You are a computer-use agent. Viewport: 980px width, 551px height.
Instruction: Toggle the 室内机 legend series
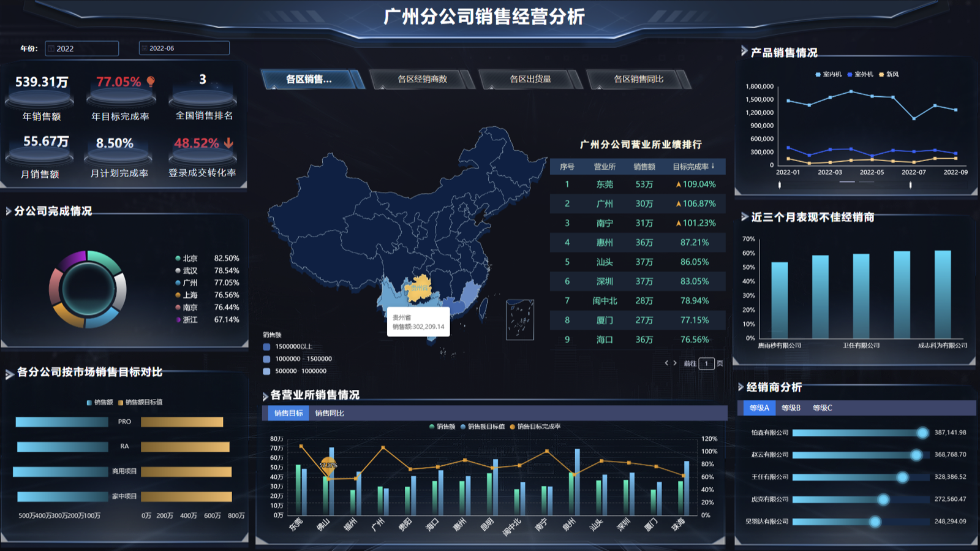coord(828,74)
